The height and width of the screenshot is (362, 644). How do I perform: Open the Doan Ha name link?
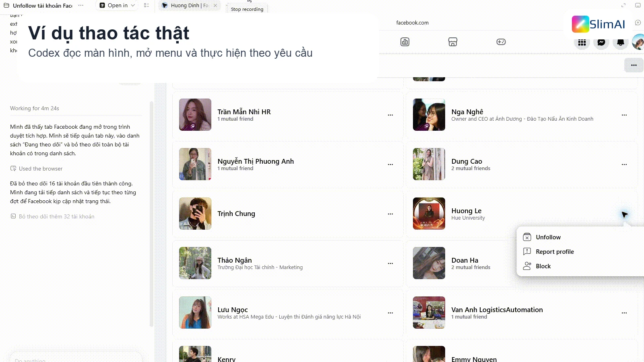pyautogui.click(x=465, y=260)
